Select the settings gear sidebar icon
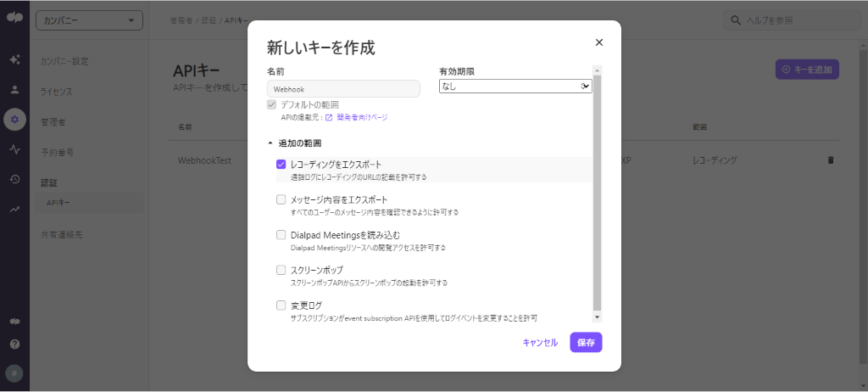 point(14,120)
